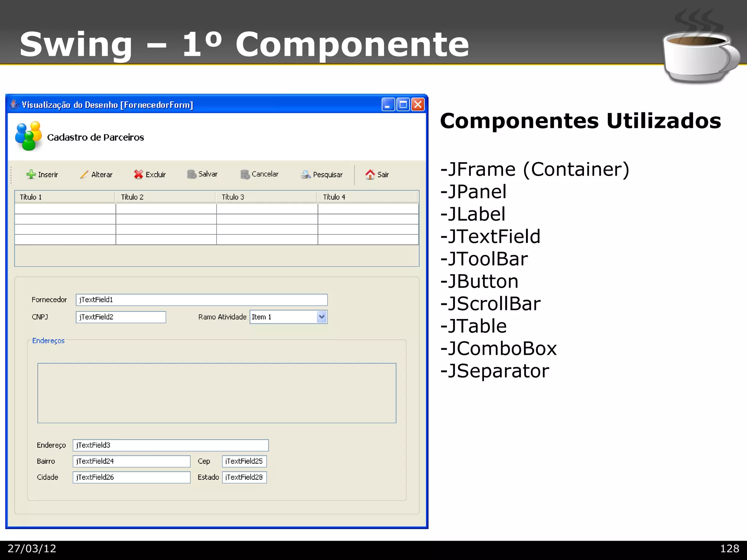Click the CNPJ label

pos(40,317)
